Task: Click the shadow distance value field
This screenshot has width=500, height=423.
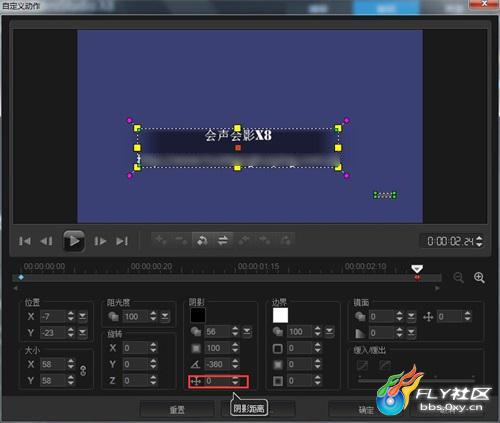Action: [x=218, y=381]
